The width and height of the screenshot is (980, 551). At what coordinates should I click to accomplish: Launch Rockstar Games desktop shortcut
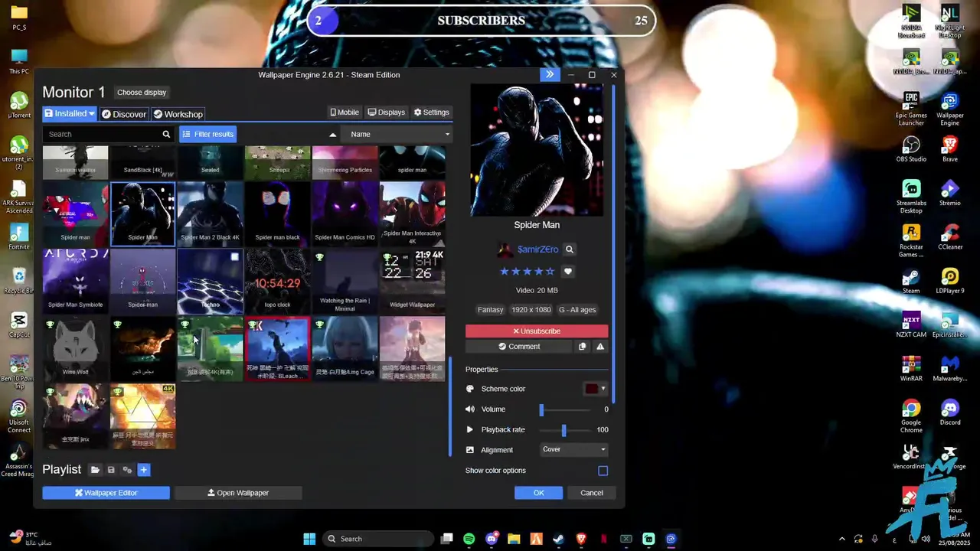(911, 241)
